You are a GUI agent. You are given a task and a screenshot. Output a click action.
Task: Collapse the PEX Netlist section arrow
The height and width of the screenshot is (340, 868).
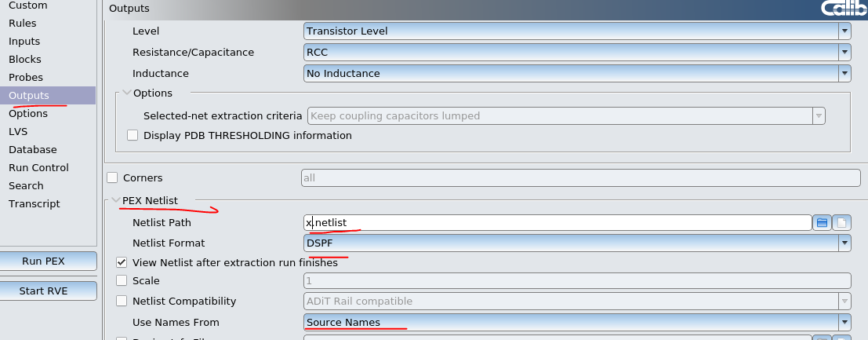click(x=115, y=200)
